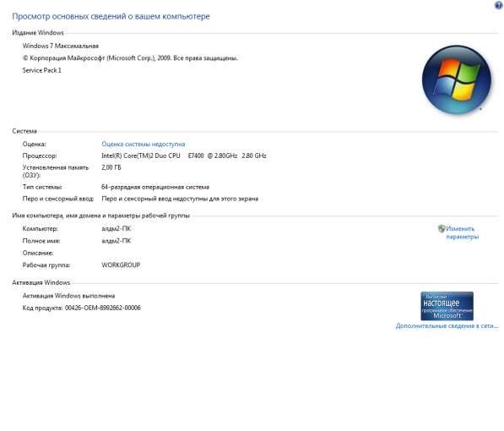This screenshot has height=431, width=504.
Task: Select the WORKGROUP value
Action: 121,265
